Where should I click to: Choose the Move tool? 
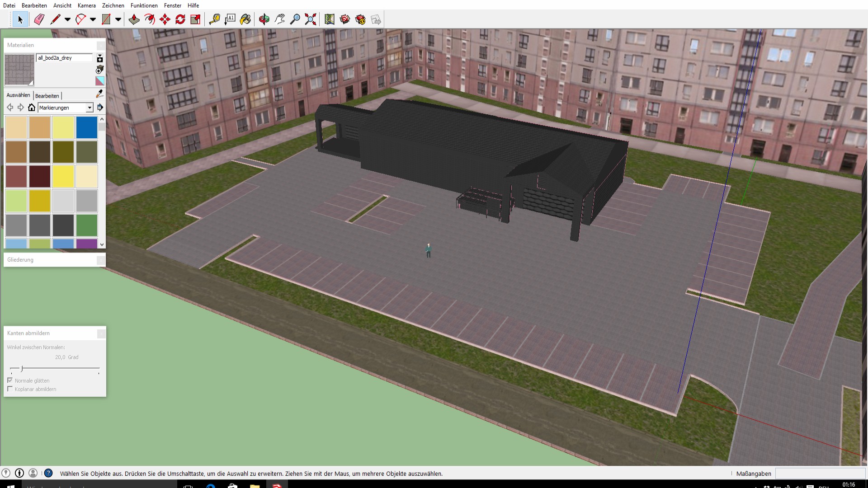tap(165, 19)
